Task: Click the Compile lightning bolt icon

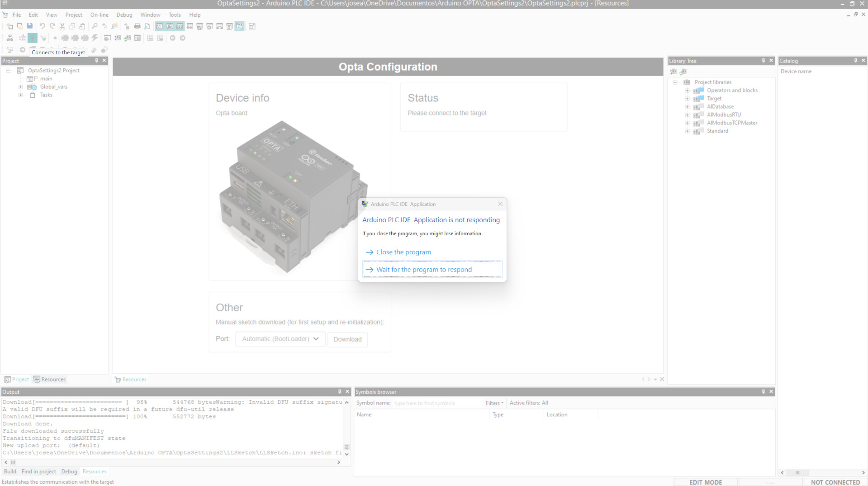Action: click(95, 38)
